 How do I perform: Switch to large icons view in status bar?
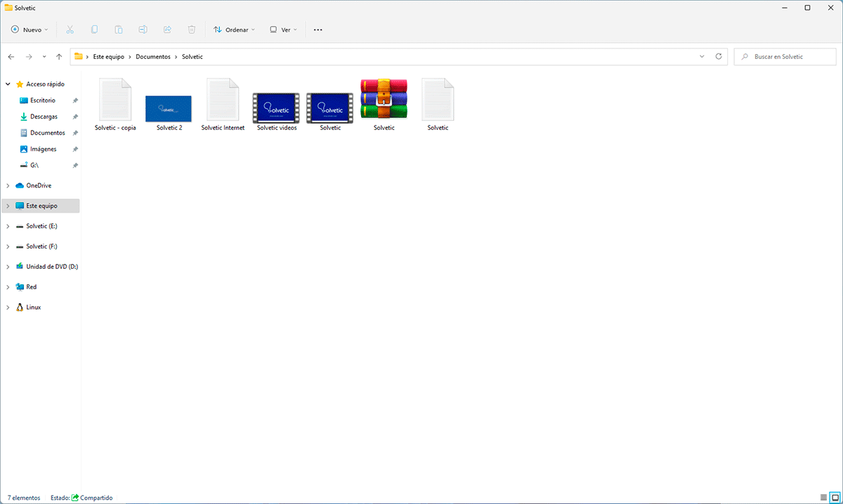(835, 497)
